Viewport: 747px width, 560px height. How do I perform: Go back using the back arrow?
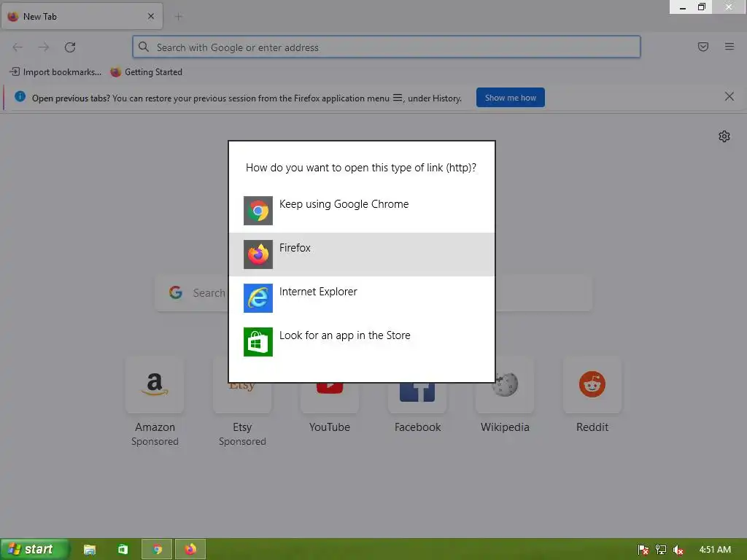(x=18, y=47)
